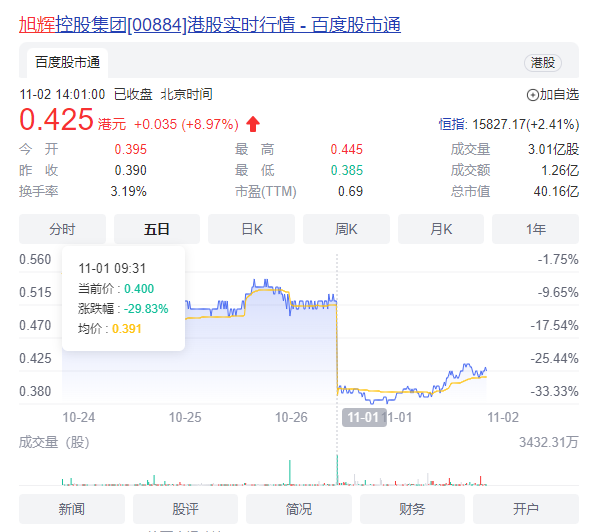Switch chart to 分时 view
The height and width of the screenshot is (532, 610).
62,229
